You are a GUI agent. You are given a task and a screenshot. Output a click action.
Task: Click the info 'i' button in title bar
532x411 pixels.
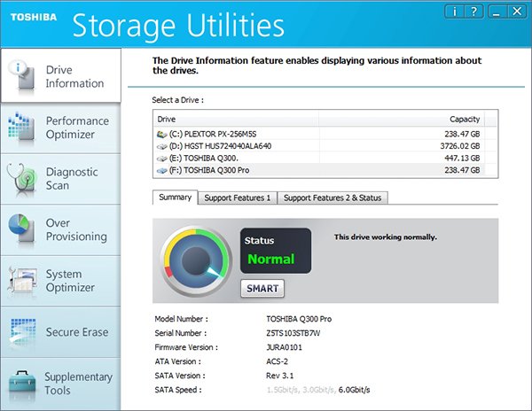(454, 12)
